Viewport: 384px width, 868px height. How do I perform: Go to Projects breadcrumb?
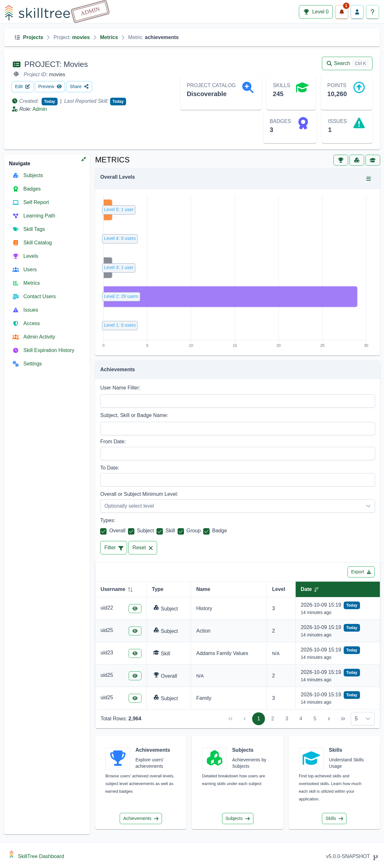pos(33,37)
